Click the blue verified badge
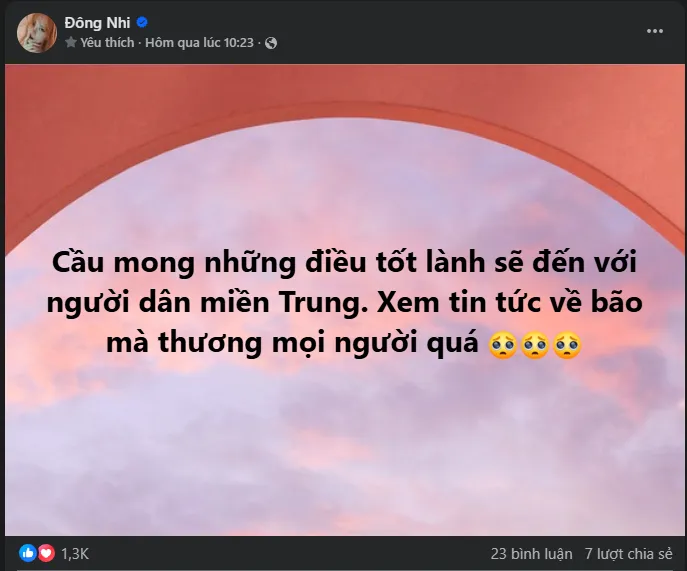This screenshot has width=687, height=571. (142, 22)
